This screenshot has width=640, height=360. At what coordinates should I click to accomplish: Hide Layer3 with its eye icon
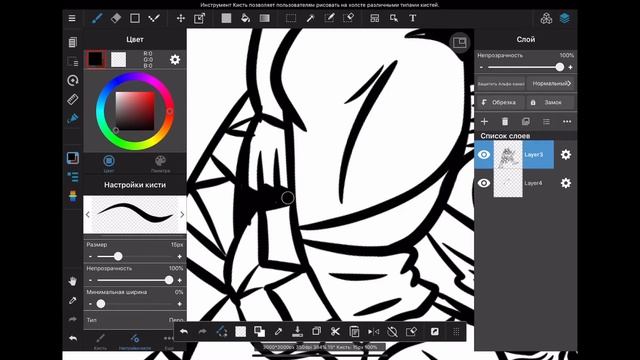[x=484, y=155]
